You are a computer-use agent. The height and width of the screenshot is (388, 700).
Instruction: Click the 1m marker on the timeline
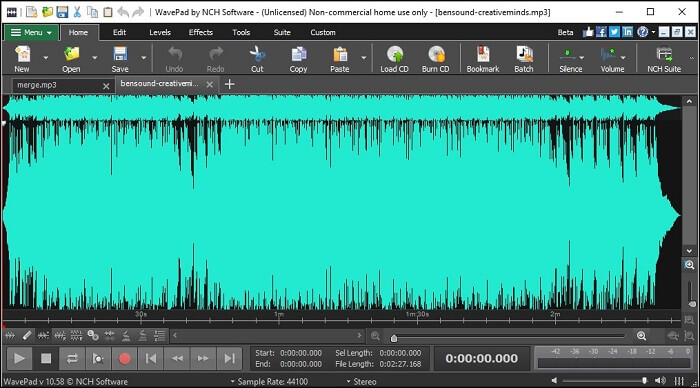279,314
